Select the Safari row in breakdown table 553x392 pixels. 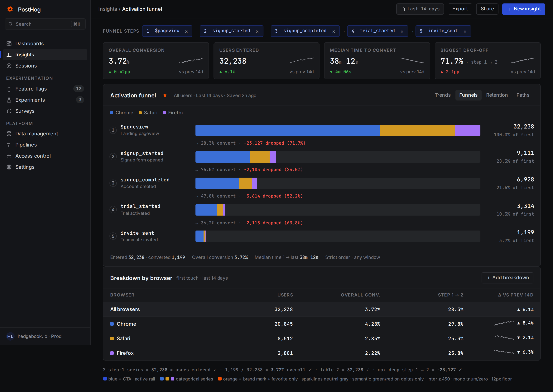pos(322,338)
